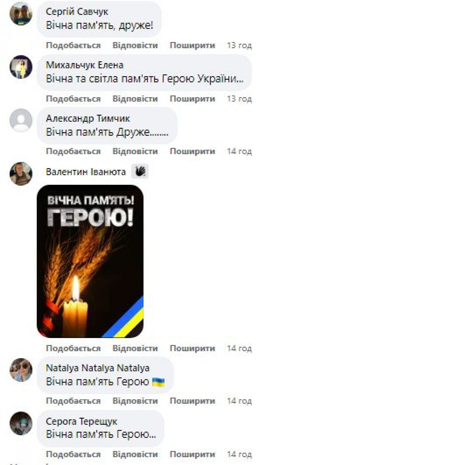Open Сергій Савчук's profile avatar
Viewport: 476px width, 465px height.
pos(21,14)
